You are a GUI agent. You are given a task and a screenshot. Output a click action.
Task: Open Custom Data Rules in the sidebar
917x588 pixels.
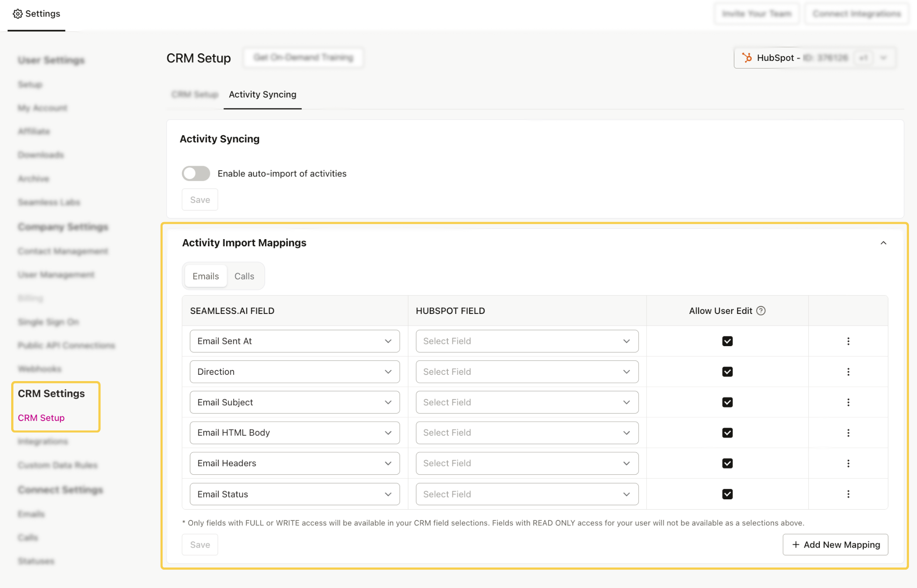coord(58,465)
